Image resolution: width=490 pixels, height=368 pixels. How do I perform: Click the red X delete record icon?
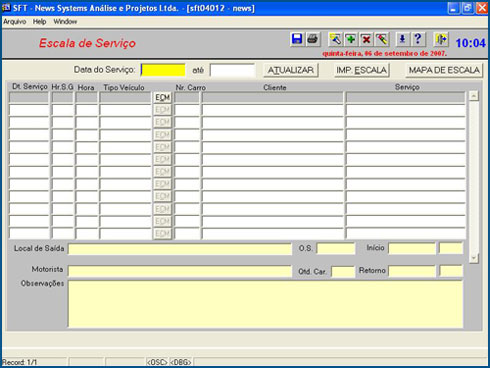pyautogui.click(x=366, y=39)
